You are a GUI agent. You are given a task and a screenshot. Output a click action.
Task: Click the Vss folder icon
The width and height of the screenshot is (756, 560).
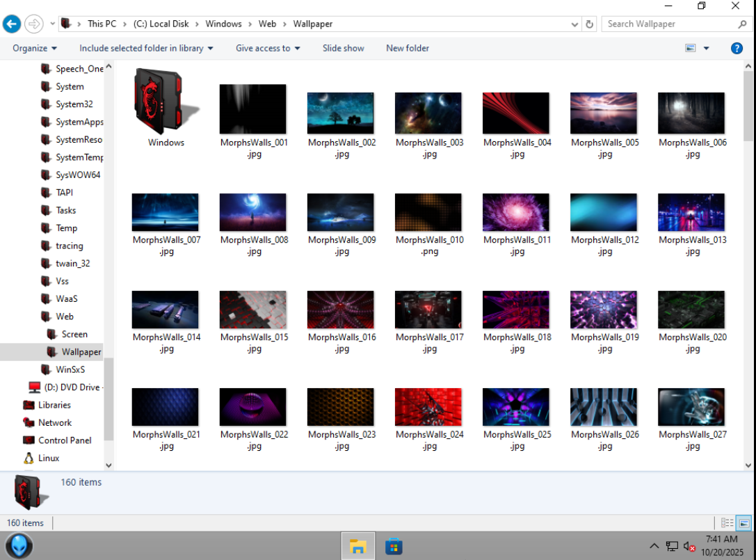(x=46, y=281)
